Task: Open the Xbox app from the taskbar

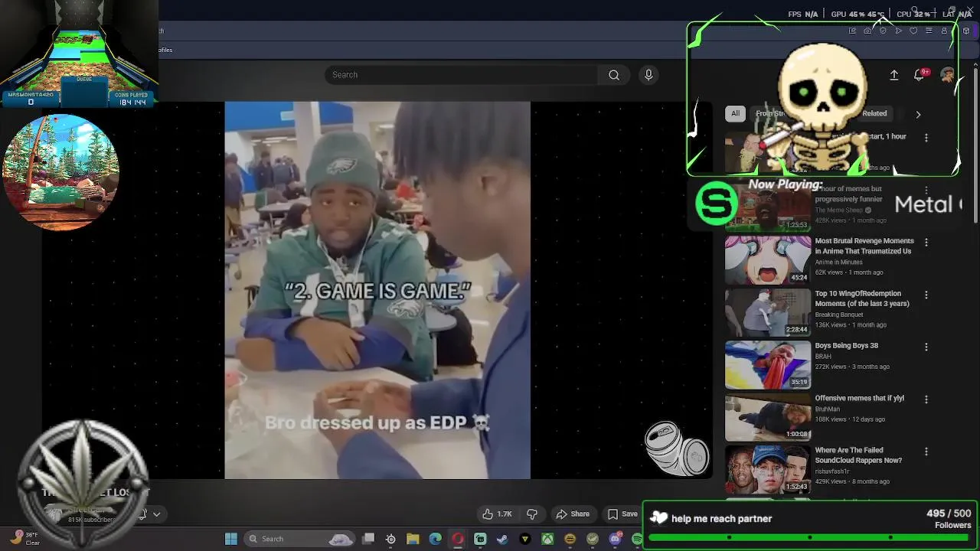Action: [x=547, y=539]
